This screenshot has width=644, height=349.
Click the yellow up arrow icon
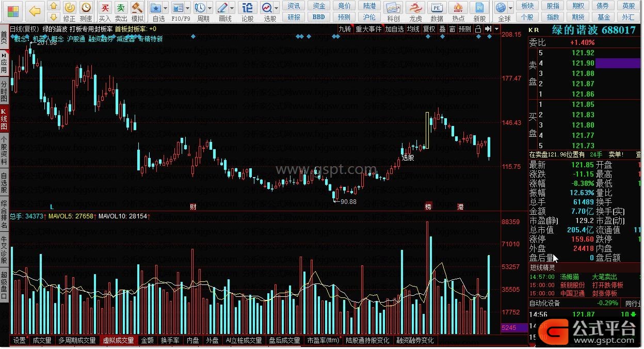click(54, 6)
